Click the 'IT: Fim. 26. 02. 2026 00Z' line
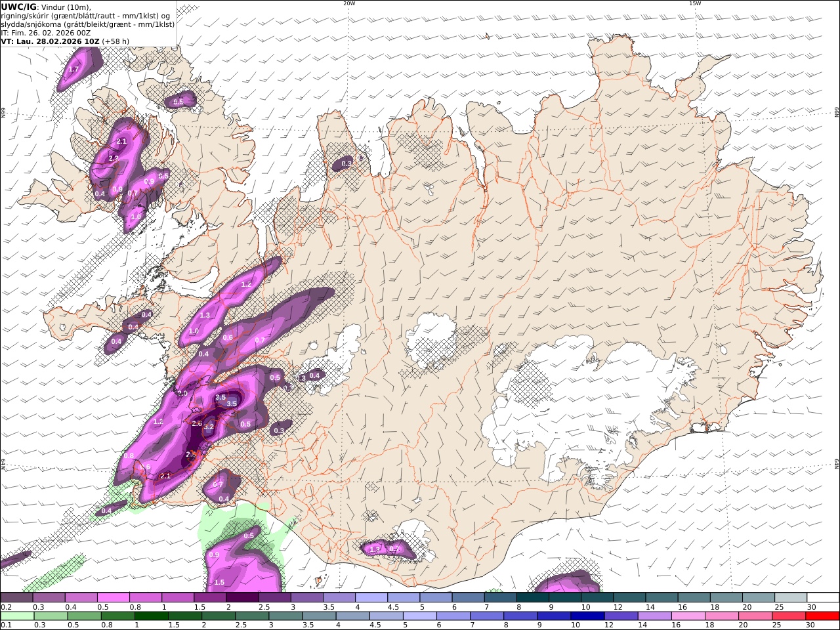 46,33
